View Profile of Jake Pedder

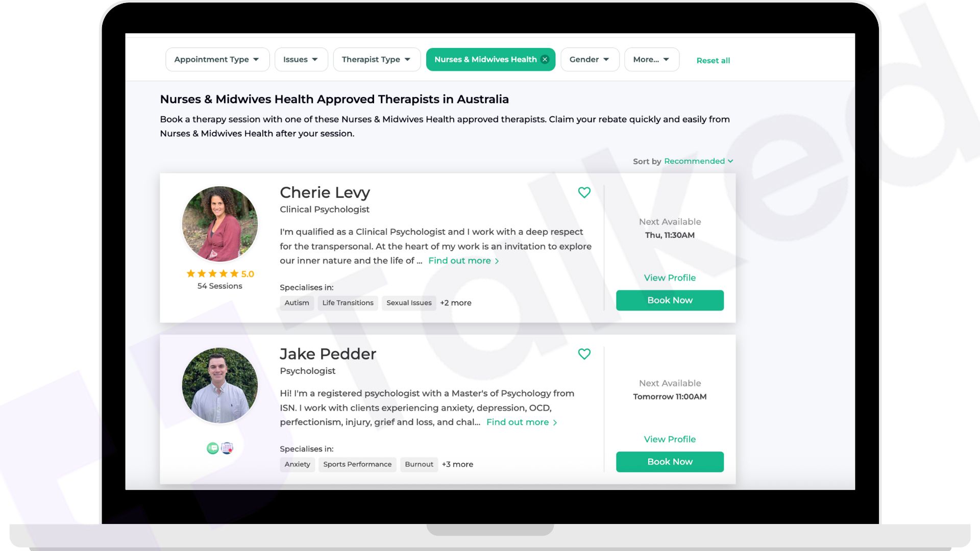pos(670,439)
